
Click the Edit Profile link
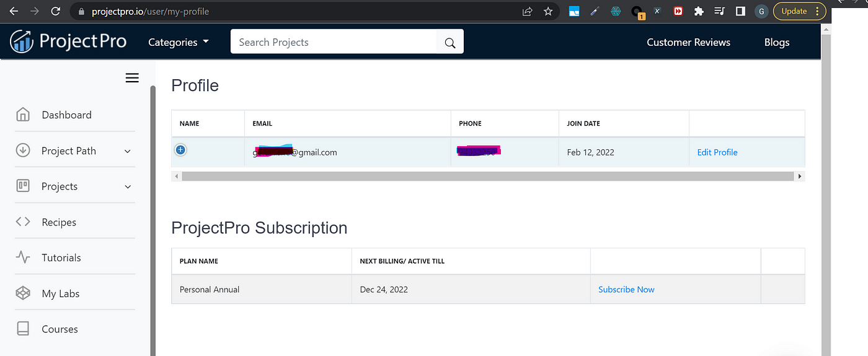717,152
